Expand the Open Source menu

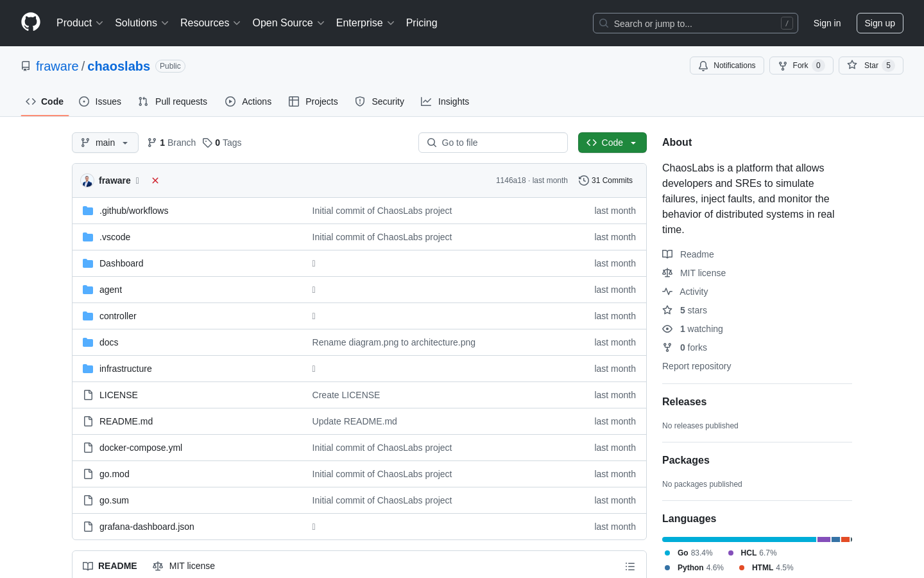point(288,22)
